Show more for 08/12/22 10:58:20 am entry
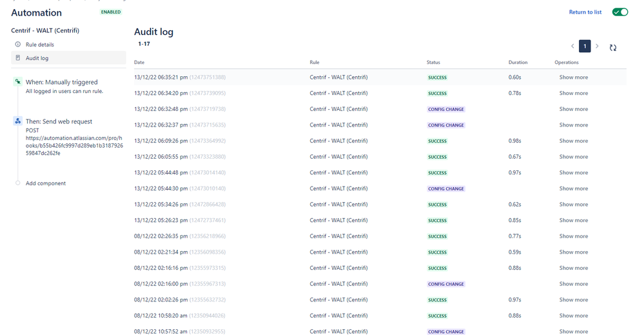The height and width of the screenshot is (335, 644). 573,316
